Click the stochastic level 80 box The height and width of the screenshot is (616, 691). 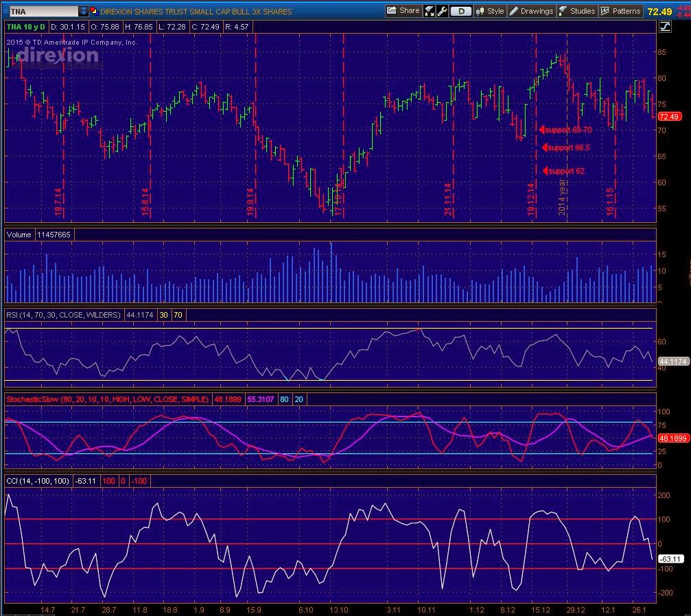(x=284, y=400)
